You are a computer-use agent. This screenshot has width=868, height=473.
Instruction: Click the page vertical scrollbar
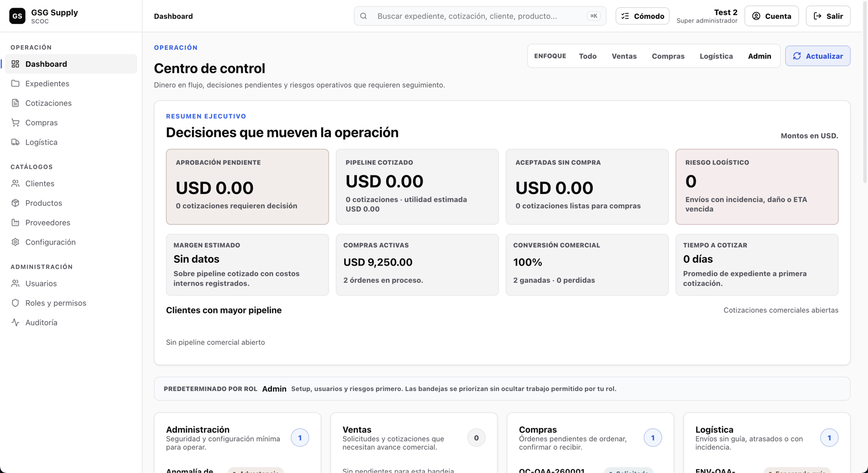click(x=865, y=92)
